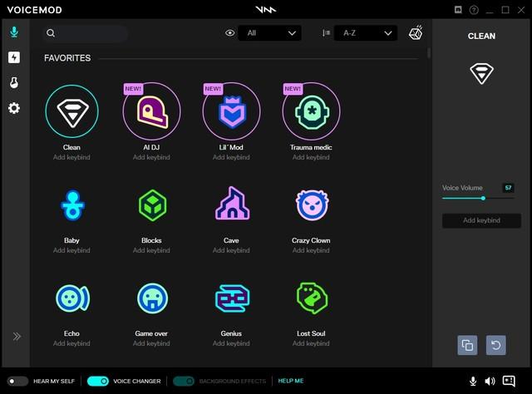Choose the Baby voice effect

pos(71,204)
